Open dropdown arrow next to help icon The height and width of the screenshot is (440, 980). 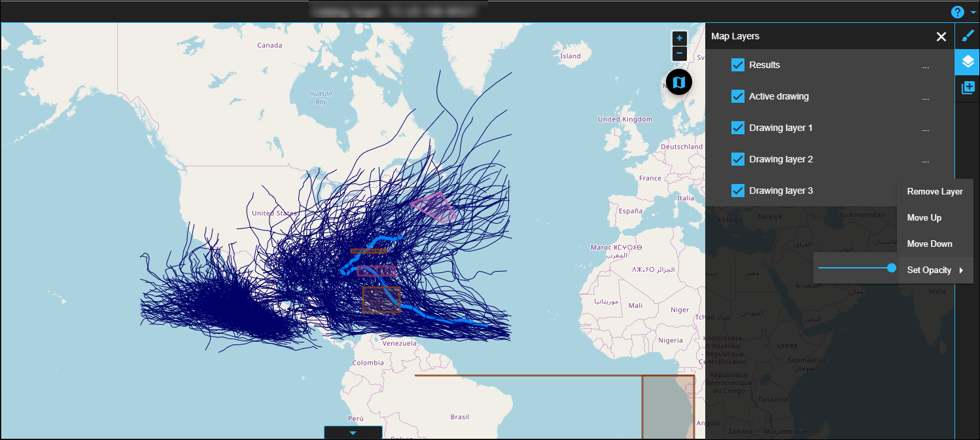click(973, 12)
